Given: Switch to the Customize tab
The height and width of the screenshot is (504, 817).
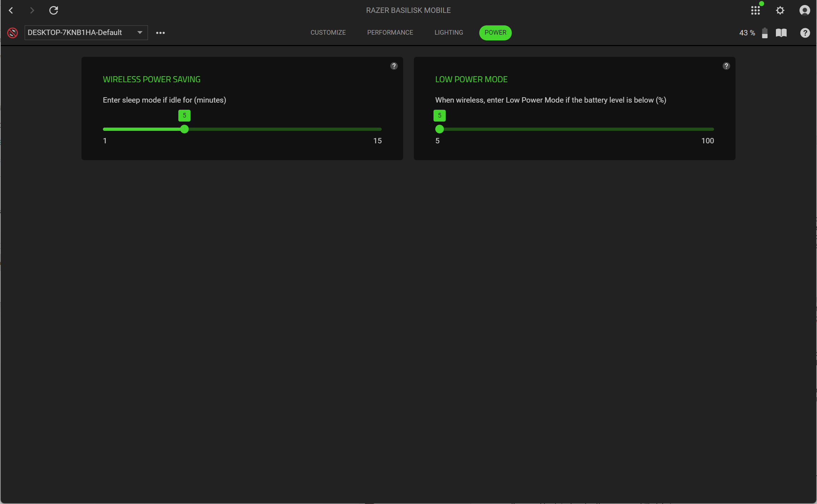Looking at the screenshot, I should coord(328,33).
